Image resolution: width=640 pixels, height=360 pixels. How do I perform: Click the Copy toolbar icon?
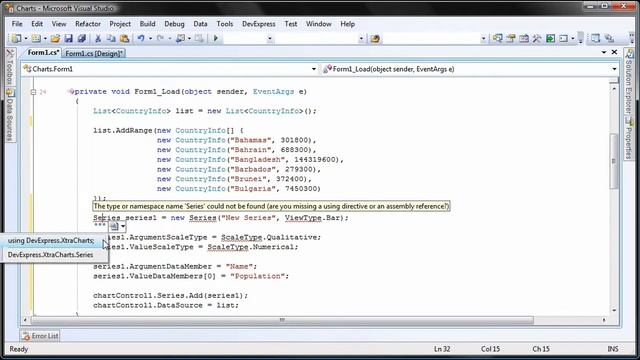tap(111, 38)
